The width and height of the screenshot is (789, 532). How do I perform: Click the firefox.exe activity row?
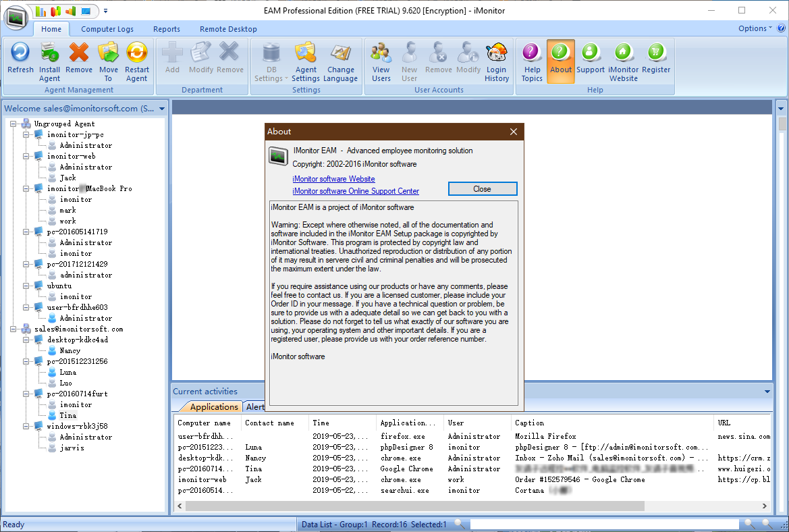click(x=473, y=436)
